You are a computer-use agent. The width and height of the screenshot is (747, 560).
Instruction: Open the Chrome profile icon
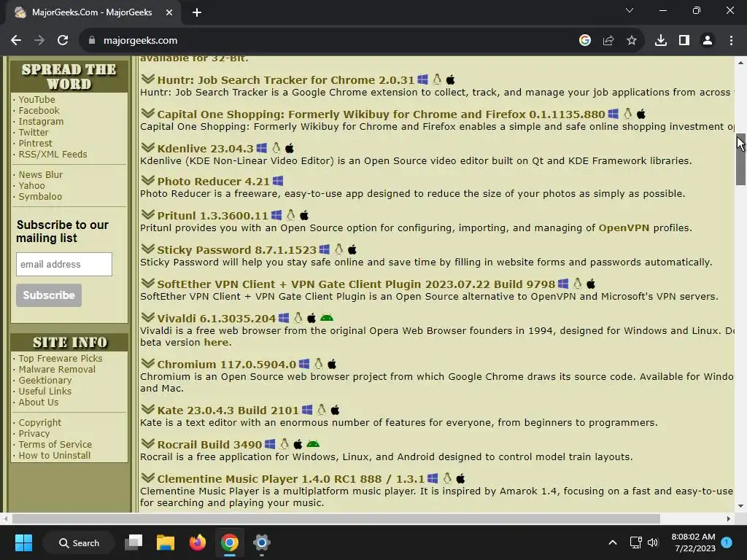(708, 41)
